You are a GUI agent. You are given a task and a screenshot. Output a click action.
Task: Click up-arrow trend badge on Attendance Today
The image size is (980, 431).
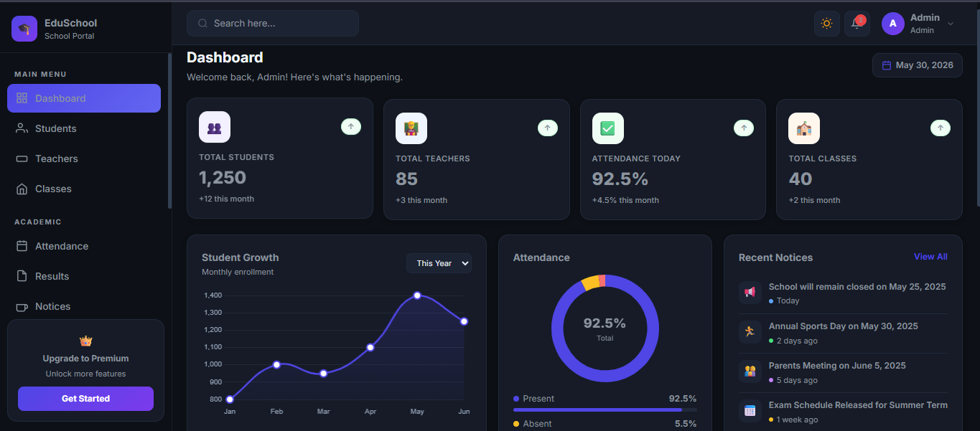tap(744, 128)
